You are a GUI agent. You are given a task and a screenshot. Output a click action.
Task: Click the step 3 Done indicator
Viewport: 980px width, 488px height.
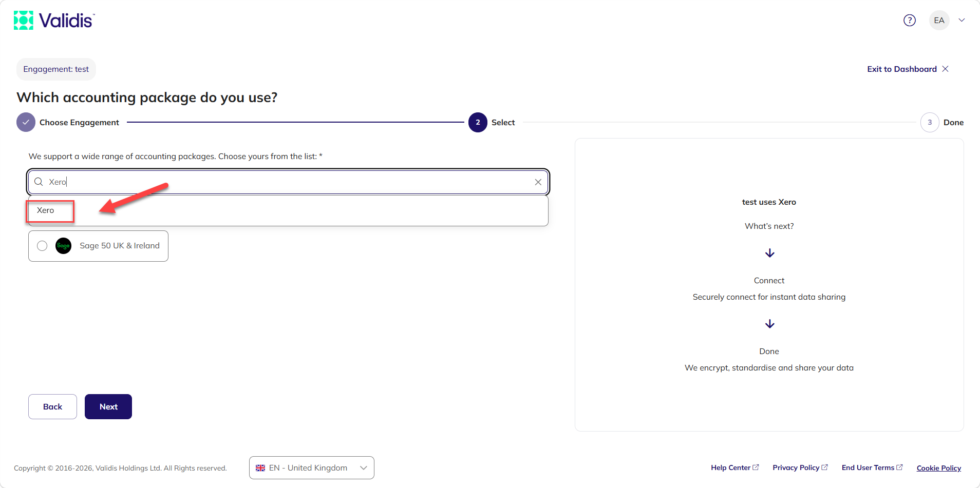[930, 123]
